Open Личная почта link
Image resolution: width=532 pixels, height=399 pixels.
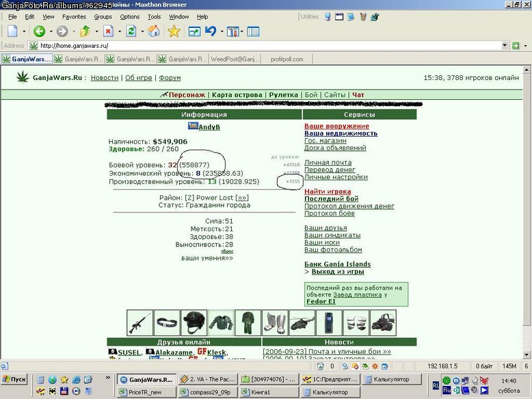pos(328,163)
